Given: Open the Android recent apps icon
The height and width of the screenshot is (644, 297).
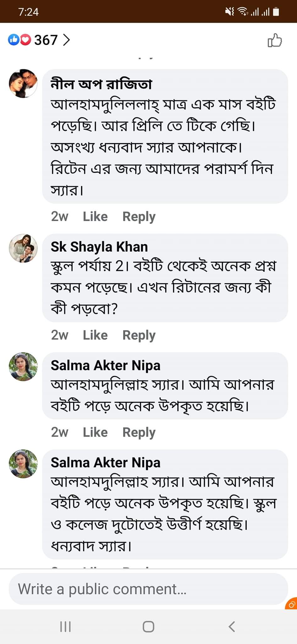Looking at the screenshot, I should [65, 626].
